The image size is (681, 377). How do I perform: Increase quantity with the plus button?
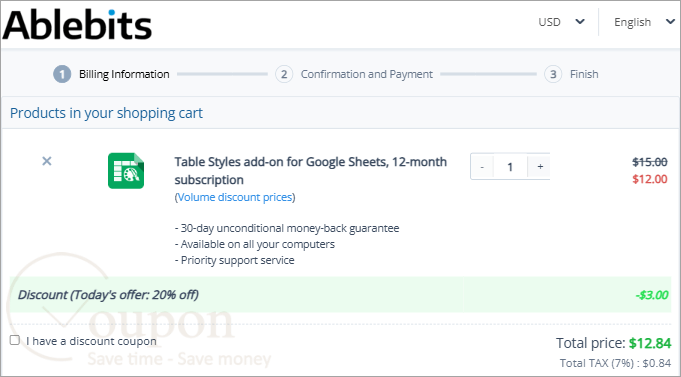539,166
